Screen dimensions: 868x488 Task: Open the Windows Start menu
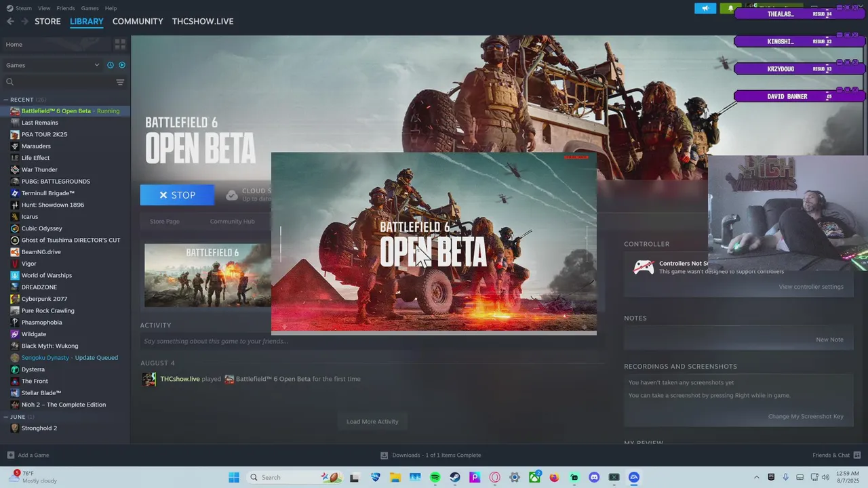(x=233, y=477)
